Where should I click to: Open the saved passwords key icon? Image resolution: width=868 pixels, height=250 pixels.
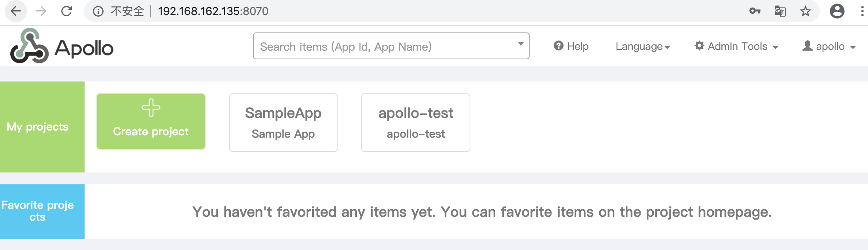point(755,11)
